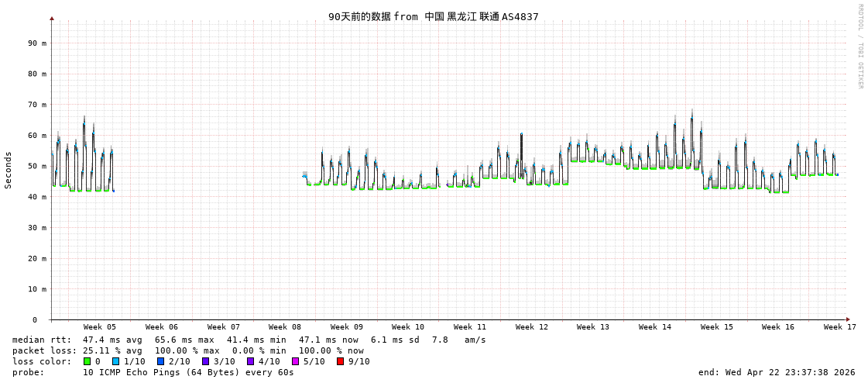Select the red 9/10 loss color box

(x=340, y=361)
